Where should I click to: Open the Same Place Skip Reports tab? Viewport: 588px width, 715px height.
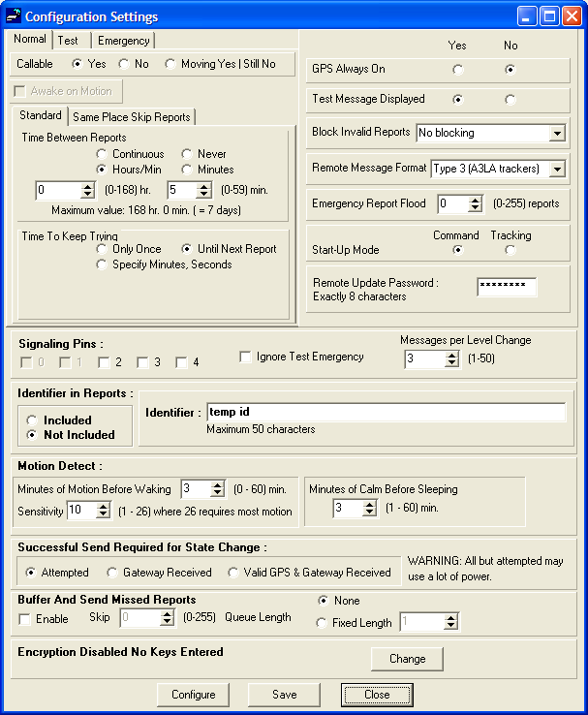coord(132,117)
